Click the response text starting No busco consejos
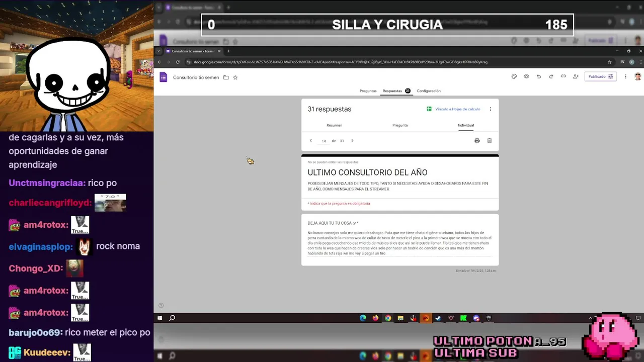 399,243
